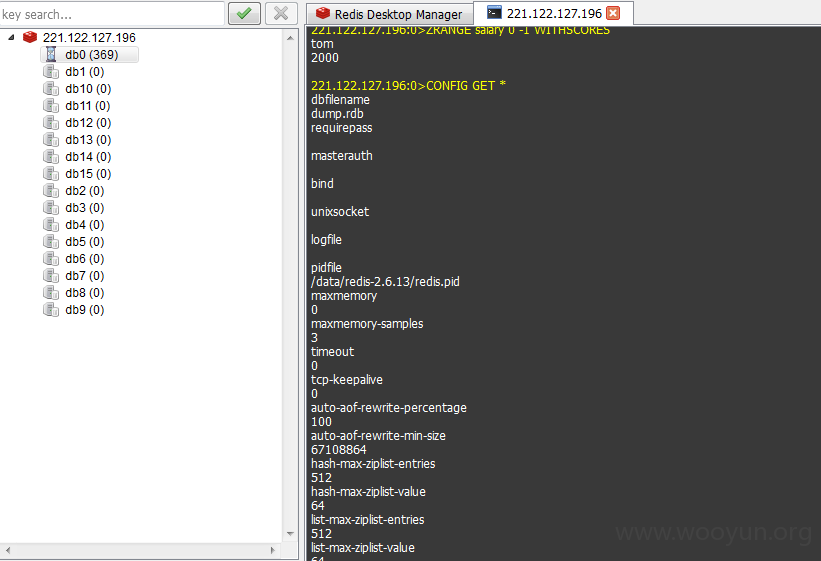Select db15 (0) label in tree
Image resolution: width=821 pixels, height=561 pixels.
(88, 174)
